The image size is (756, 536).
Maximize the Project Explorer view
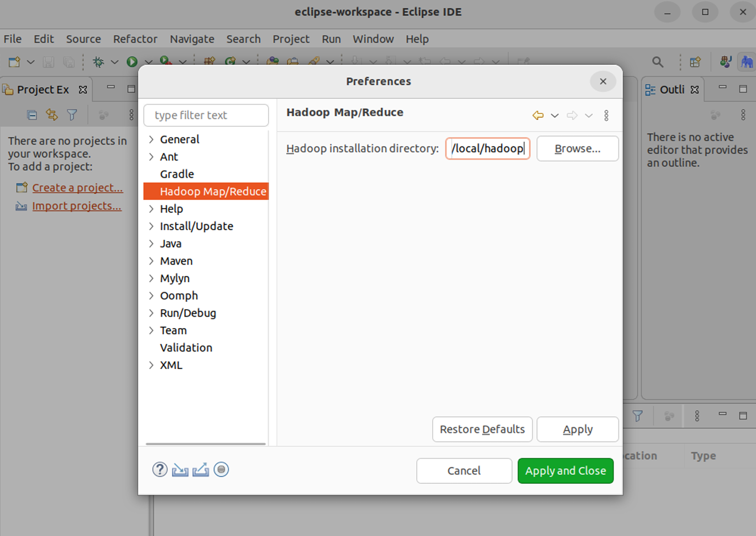(x=131, y=89)
